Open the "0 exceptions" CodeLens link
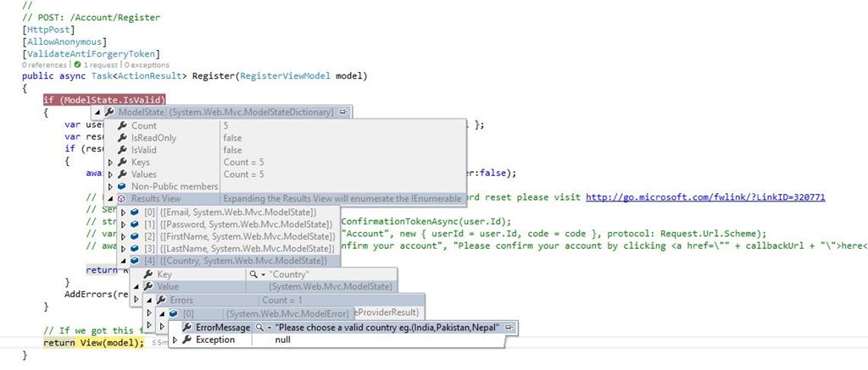Viewport: 868px width, 370px height. [147, 65]
